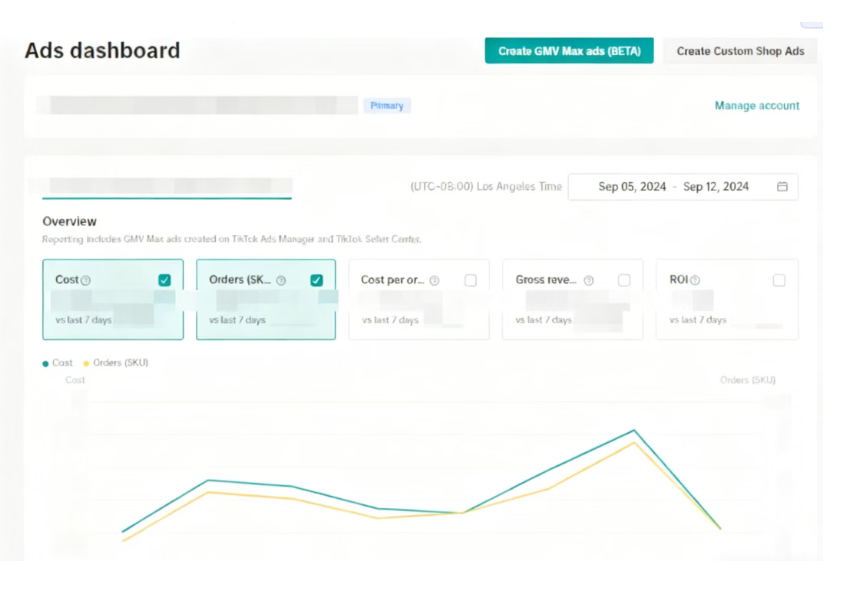Click the reporting note mentioning TikTok Ads Manager
The height and width of the screenshot is (590, 845).
(x=232, y=239)
